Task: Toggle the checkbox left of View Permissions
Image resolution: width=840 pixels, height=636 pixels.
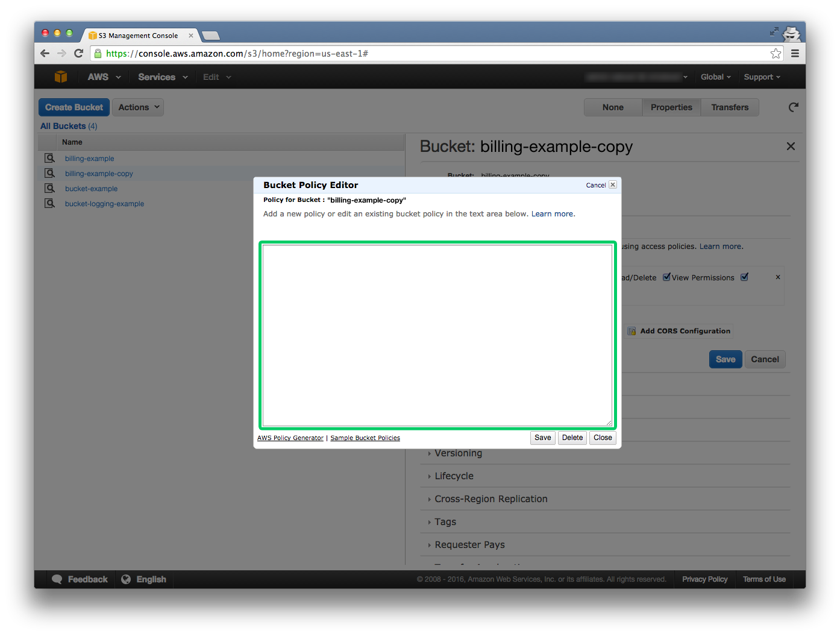Action: pos(666,277)
